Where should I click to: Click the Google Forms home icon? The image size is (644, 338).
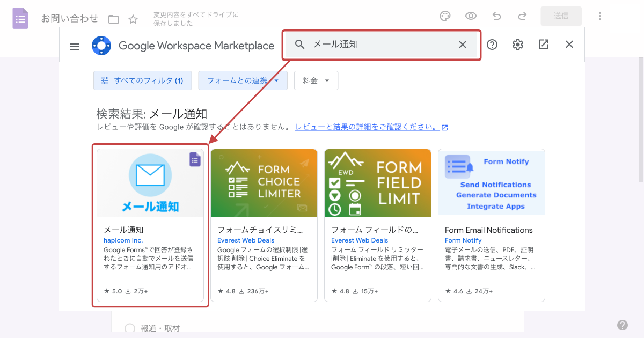(x=20, y=18)
